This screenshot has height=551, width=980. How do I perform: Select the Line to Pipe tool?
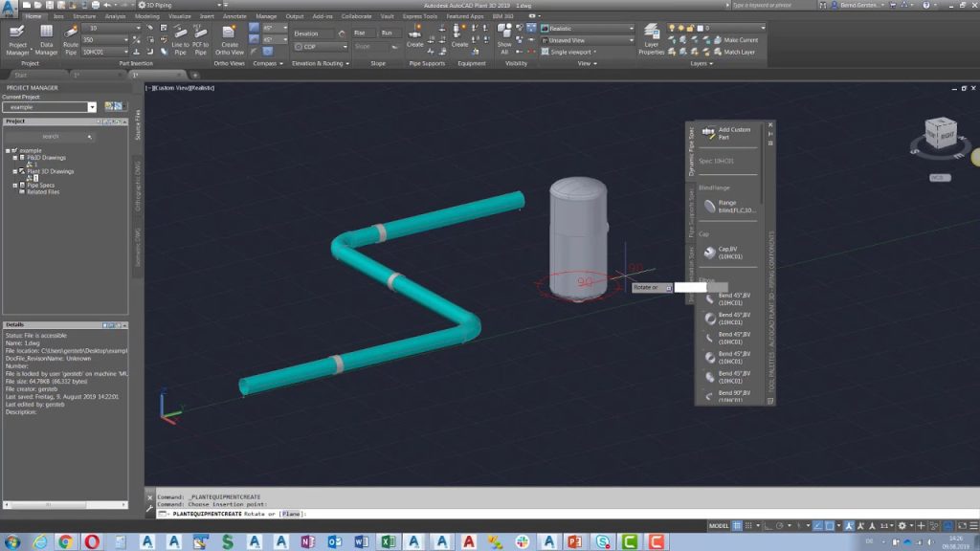[x=181, y=40]
